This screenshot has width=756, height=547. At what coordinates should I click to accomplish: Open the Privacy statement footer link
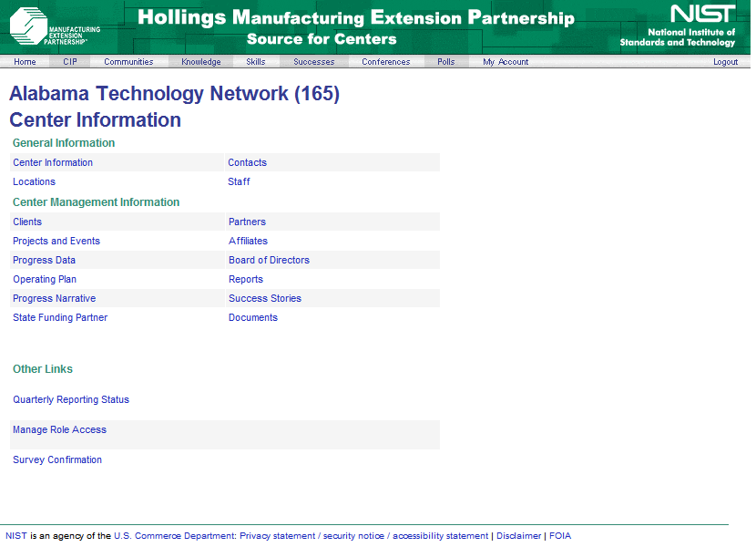277,536
